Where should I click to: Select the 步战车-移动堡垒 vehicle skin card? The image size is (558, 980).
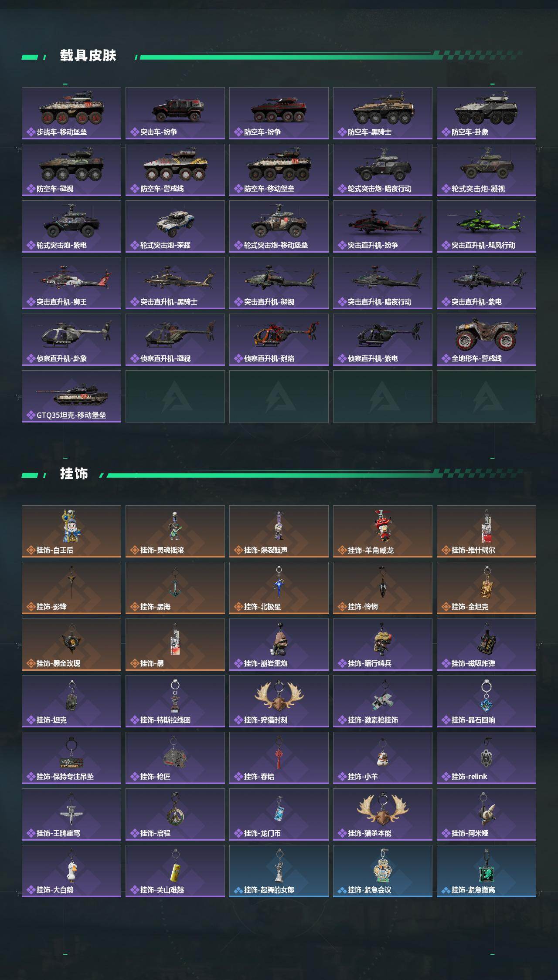[71, 113]
